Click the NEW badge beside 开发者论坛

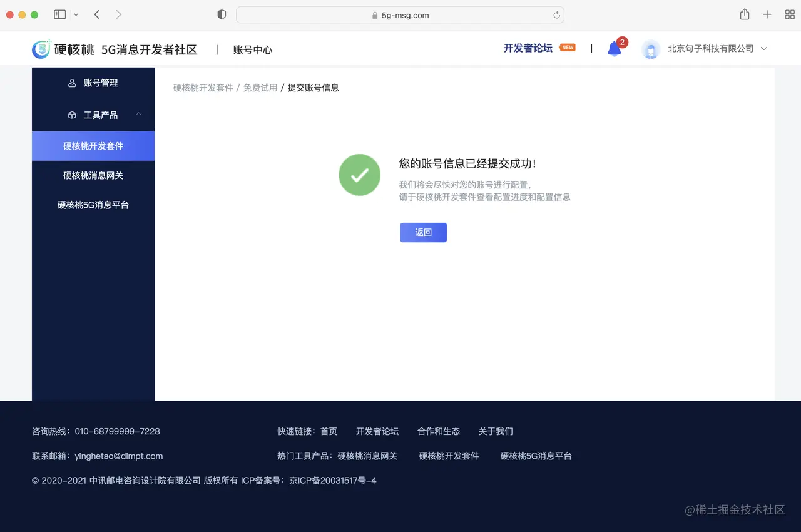coord(568,48)
